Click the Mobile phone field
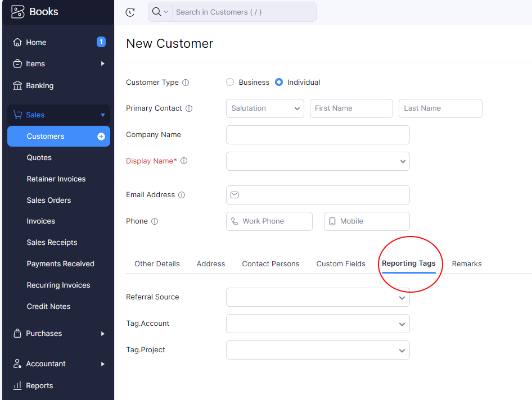This screenshot has width=532, height=400. (x=367, y=221)
